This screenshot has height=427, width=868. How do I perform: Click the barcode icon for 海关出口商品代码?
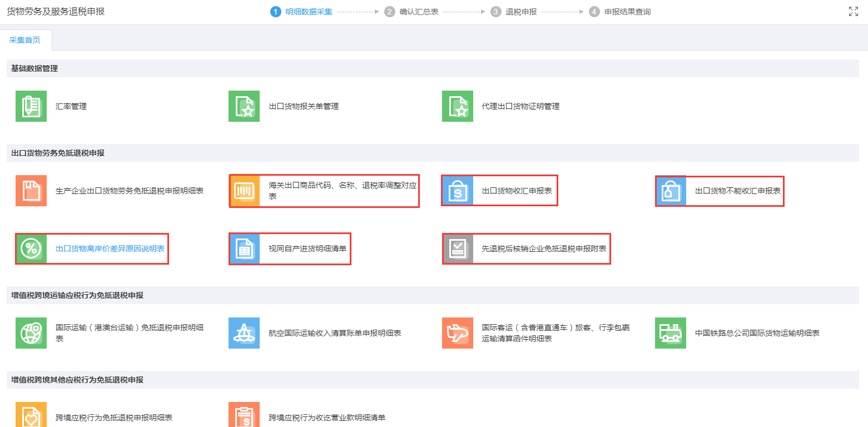point(245,191)
